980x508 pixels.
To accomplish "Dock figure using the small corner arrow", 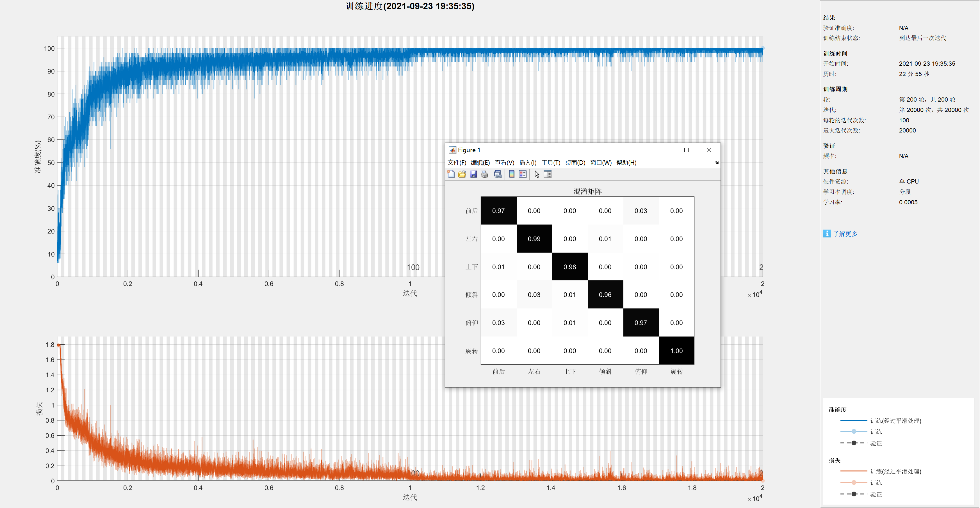I will click(716, 163).
